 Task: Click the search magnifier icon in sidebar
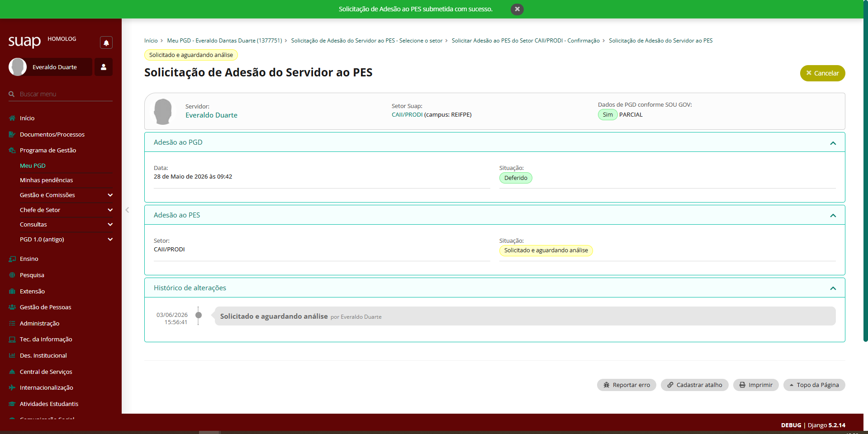(12, 94)
